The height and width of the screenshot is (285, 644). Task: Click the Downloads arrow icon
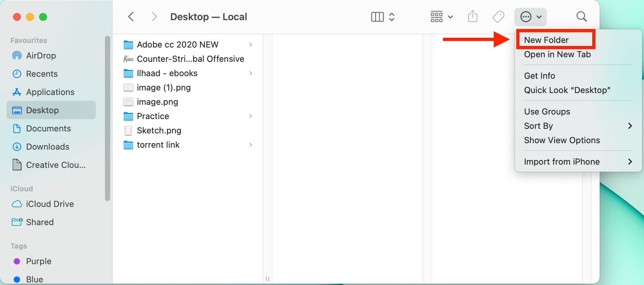[x=17, y=147]
